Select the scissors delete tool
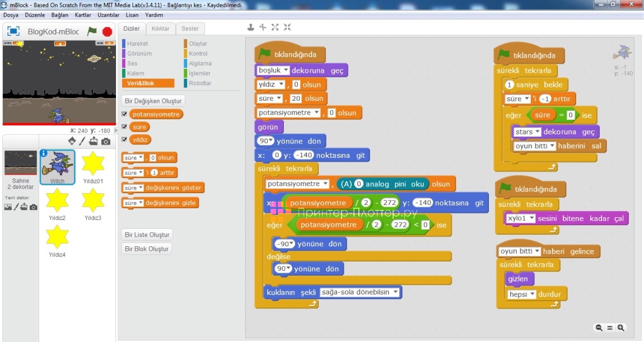Image resolution: width=644 pixels, height=342 pixels. click(x=263, y=27)
